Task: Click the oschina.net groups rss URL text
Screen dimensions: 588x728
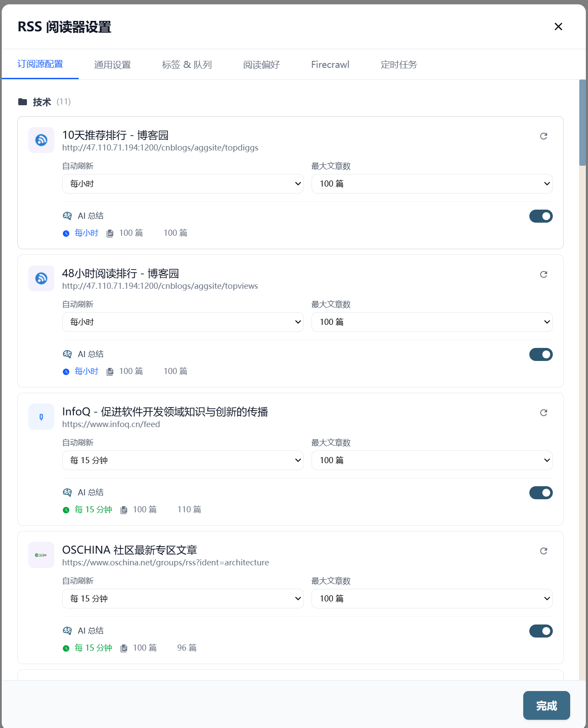Action: (166, 563)
